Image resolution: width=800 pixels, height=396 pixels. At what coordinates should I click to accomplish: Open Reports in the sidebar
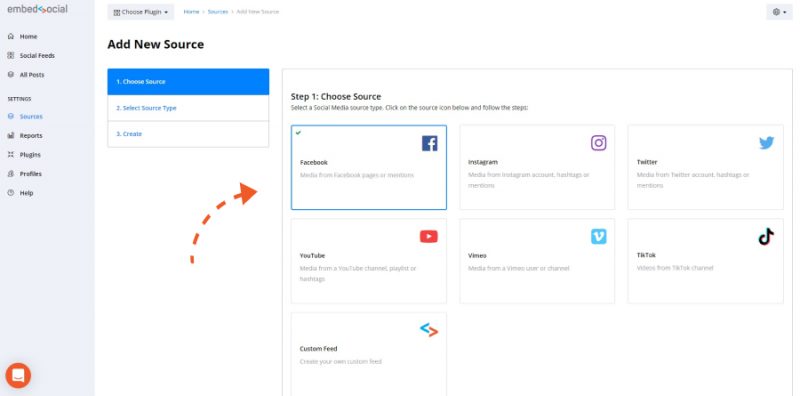click(31, 136)
